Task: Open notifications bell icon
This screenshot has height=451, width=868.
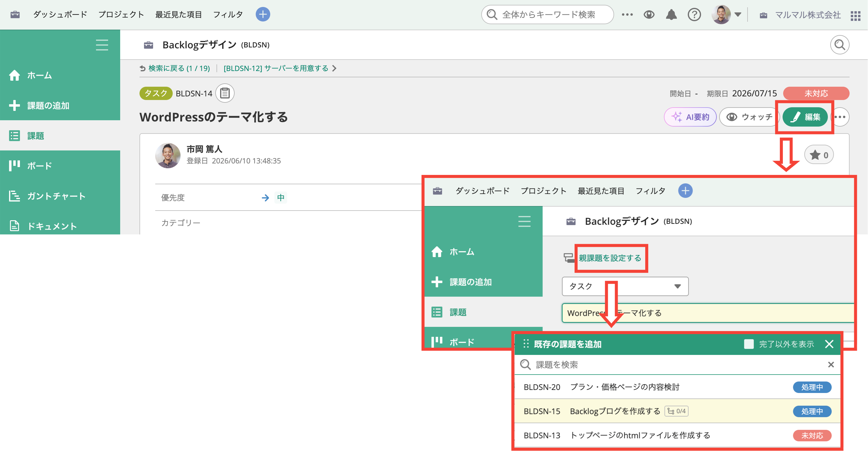Action: (671, 14)
